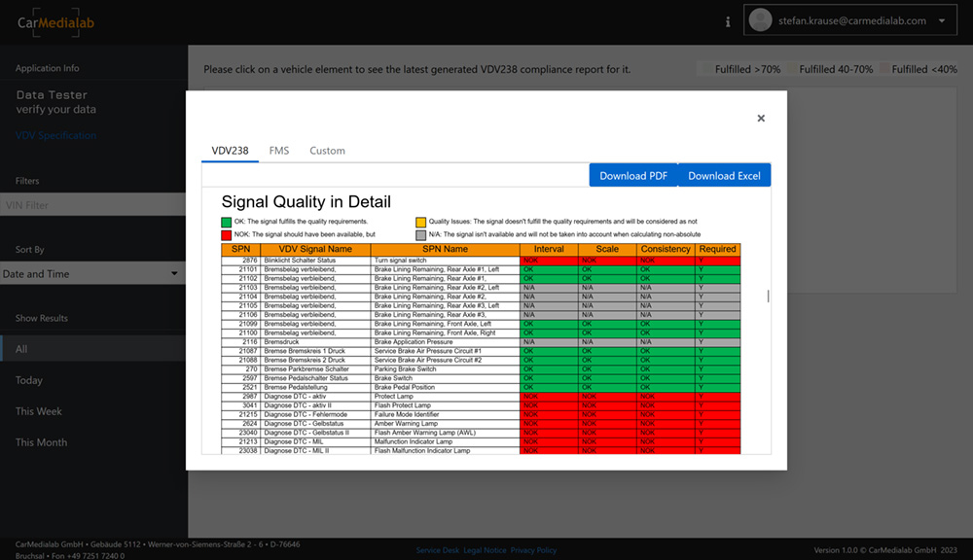This screenshot has width=973, height=560.
Task: Select the This Month results filter
Action: 41,442
